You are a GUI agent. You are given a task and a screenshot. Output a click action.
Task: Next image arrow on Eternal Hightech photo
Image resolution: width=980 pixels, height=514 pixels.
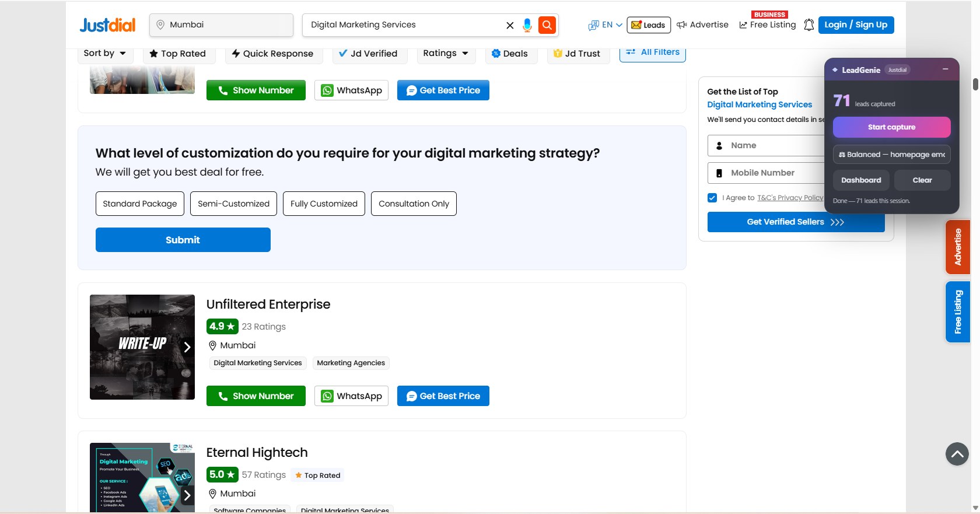187,495
